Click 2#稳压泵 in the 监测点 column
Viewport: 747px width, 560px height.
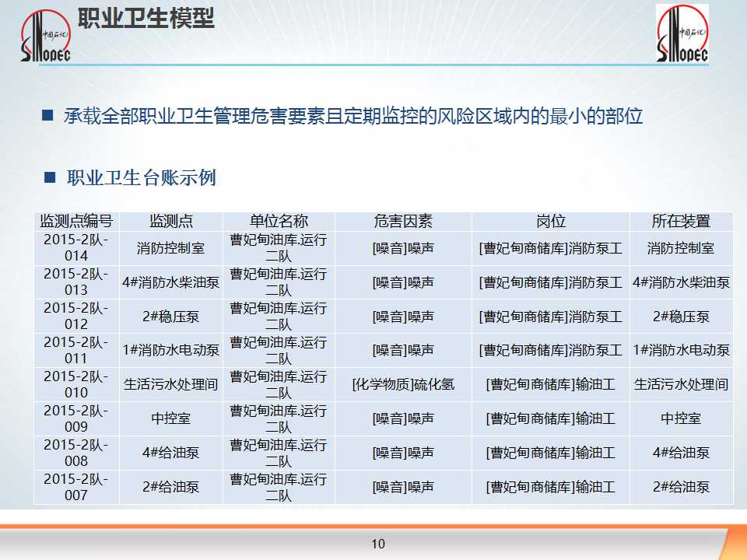pos(171,317)
